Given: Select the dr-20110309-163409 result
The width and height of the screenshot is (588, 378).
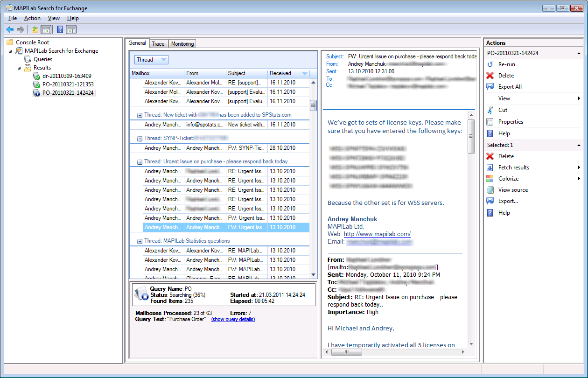Looking at the screenshot, I should click(x=67, y=76).
